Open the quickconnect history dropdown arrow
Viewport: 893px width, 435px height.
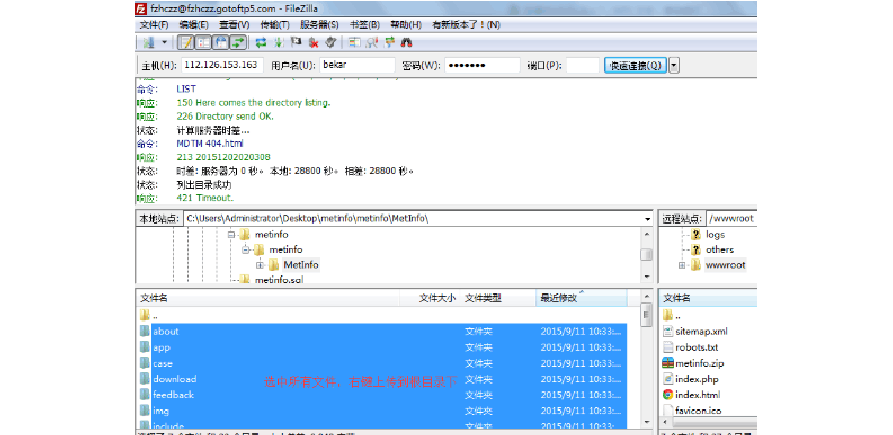(x=674, y=65)
